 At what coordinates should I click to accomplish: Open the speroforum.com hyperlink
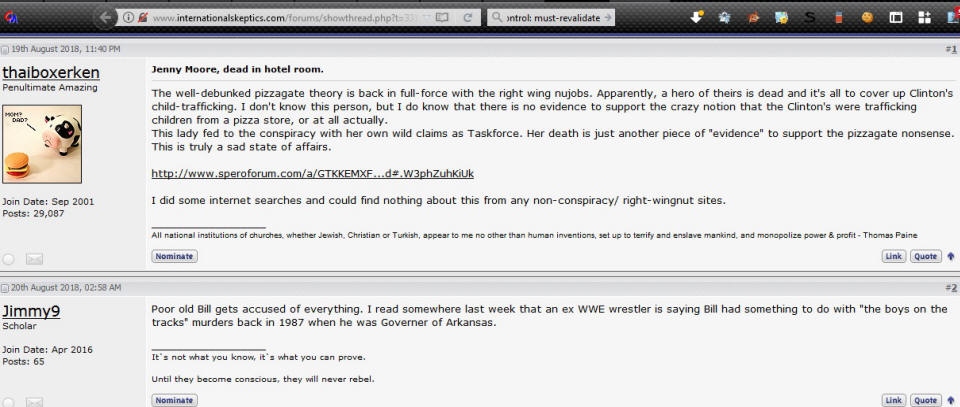pos(312,174)
